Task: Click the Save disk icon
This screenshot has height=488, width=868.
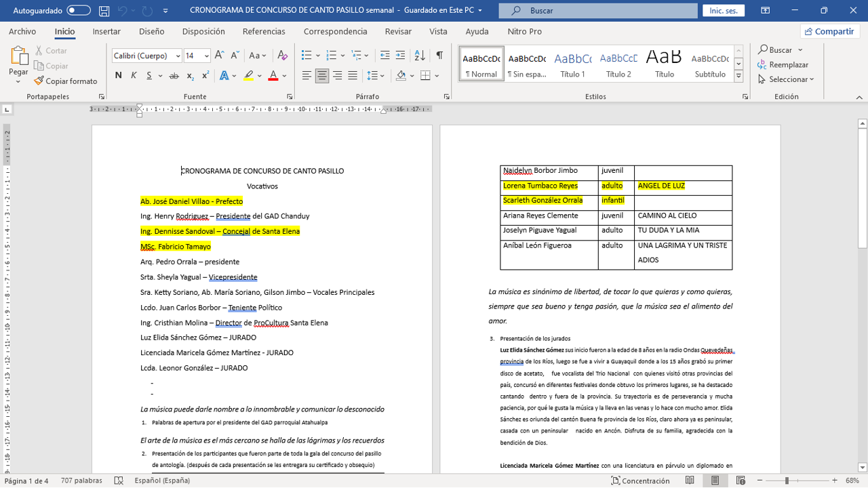Action: [x=104, y=11]
